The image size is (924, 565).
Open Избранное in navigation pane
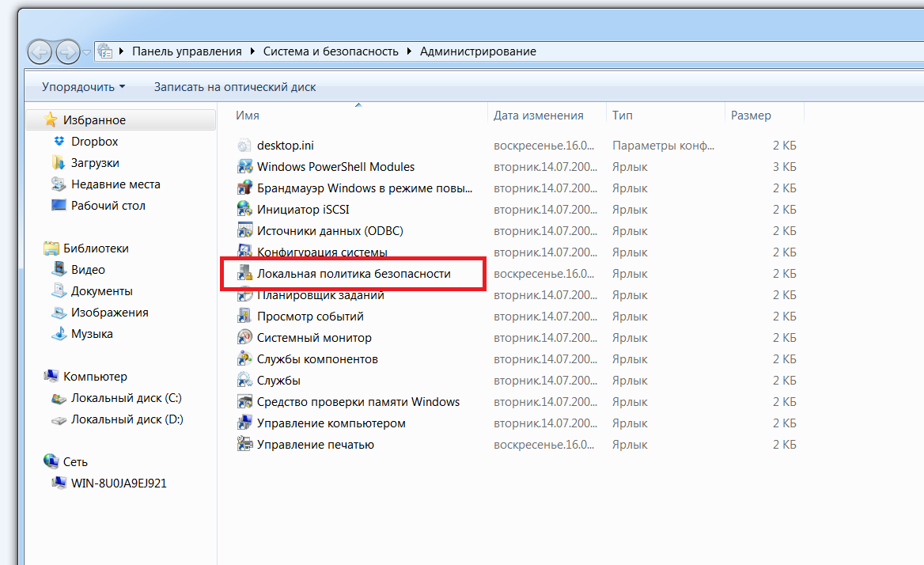click(x=94, y=120)
